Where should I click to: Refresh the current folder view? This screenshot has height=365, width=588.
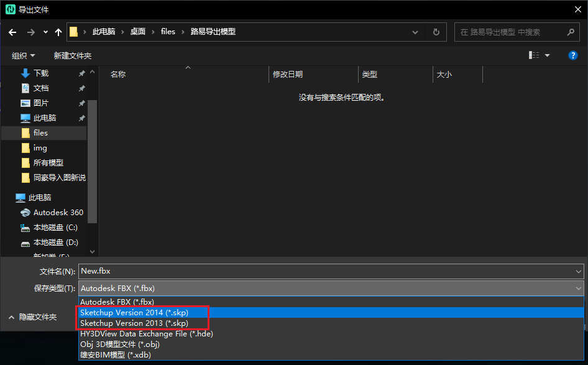point(436,32)
